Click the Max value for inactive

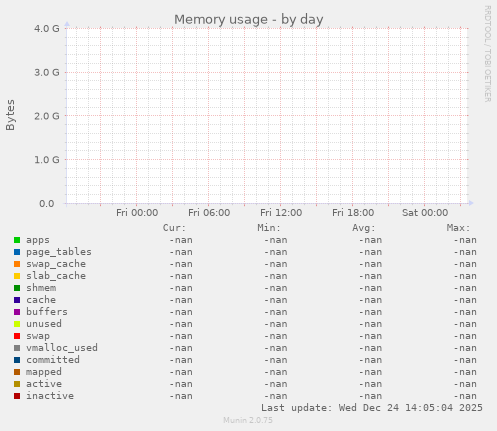(465, 396)
